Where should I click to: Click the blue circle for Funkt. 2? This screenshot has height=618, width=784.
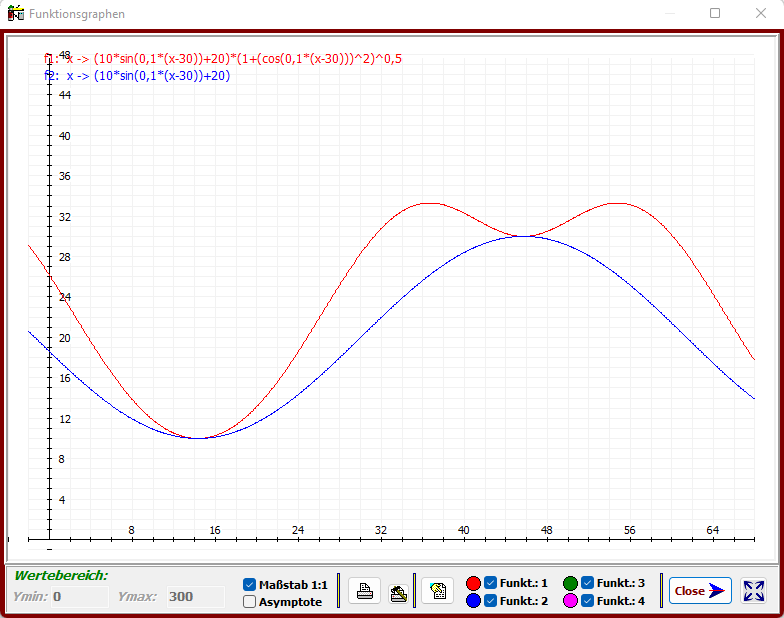pyautogui.click(x=474, y=601)
